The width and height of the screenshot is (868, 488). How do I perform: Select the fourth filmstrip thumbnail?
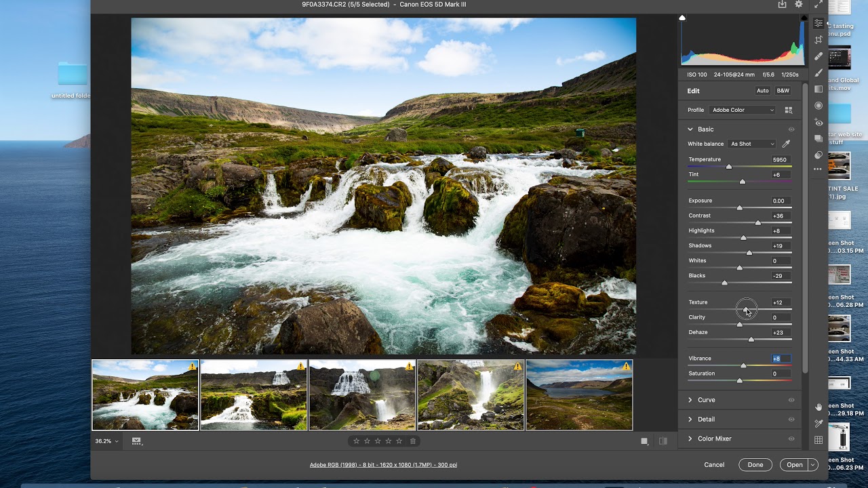tap(471, 395)
